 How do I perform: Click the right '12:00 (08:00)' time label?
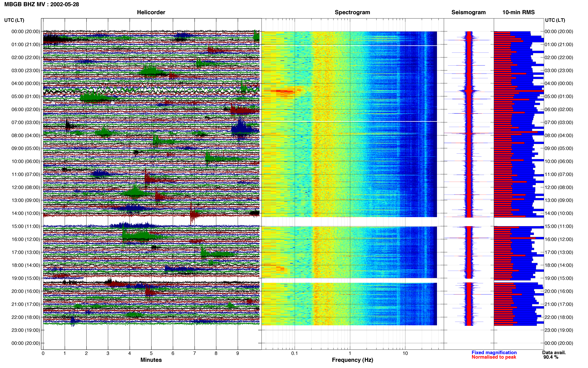pyautogui.click(x=559, y=187)
